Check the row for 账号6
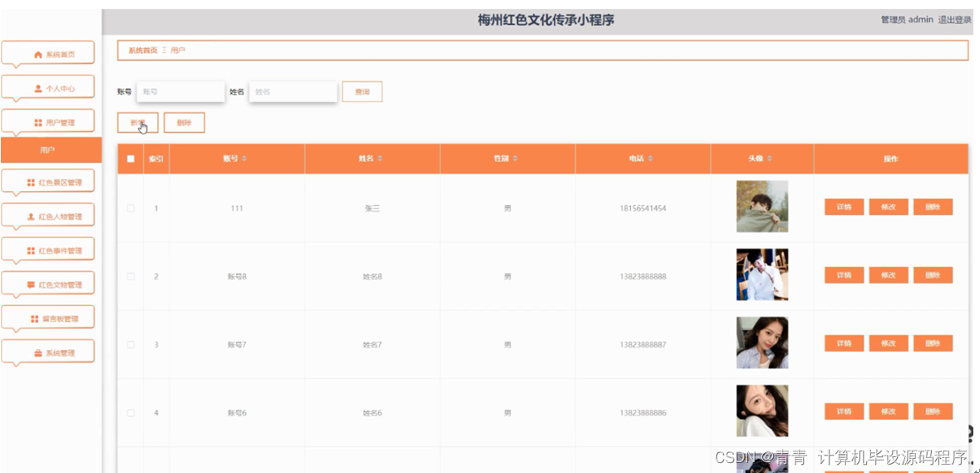 [x=131, y=412]
